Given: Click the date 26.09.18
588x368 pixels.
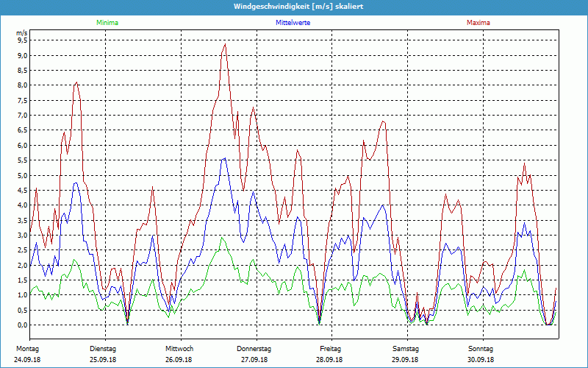Looking at the screenshot, I should click(179, 360).
